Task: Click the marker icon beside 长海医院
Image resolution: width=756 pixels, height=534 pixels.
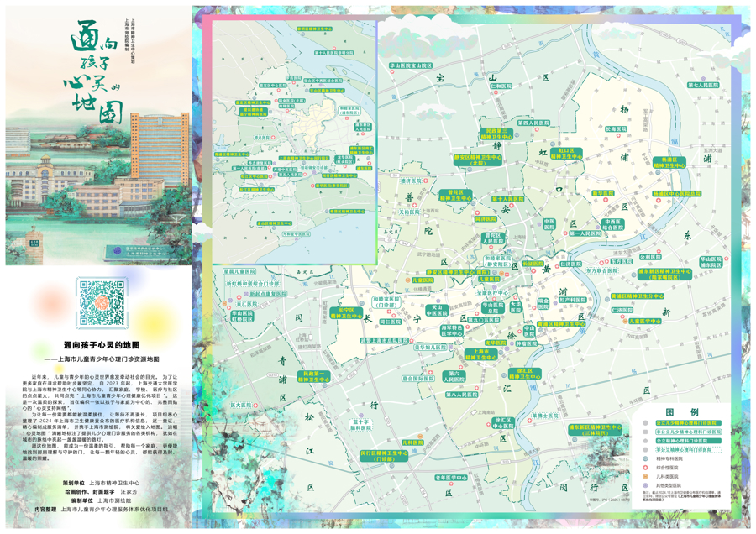Action: [x=620, y=136]
